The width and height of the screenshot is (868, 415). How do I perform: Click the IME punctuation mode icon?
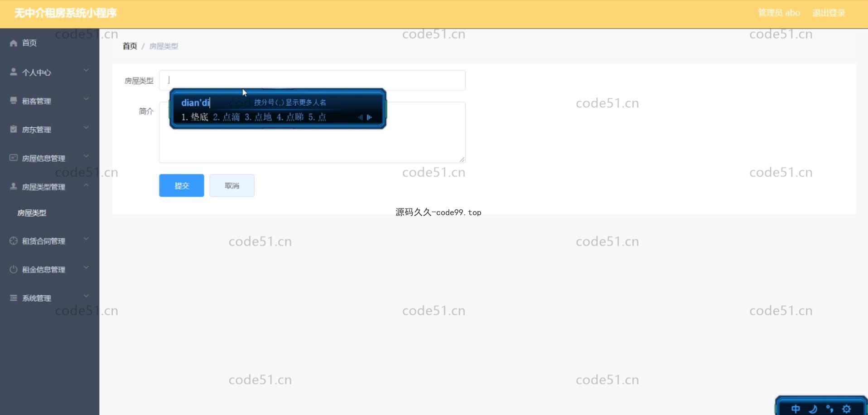(x=829, y=409)
